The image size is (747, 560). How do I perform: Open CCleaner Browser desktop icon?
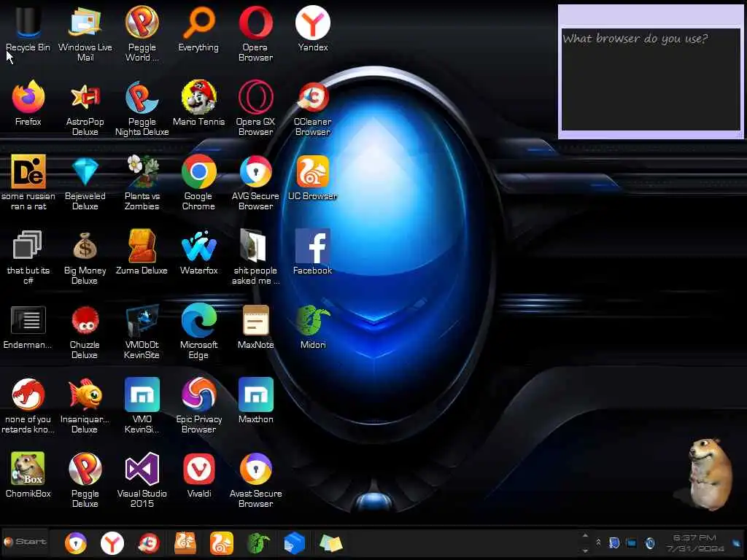click(x=312, y=108)
